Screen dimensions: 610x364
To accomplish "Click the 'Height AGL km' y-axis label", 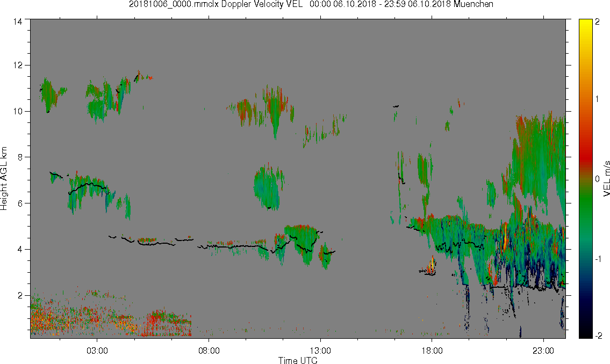I will pyautogui.click(x=4, y=178).
